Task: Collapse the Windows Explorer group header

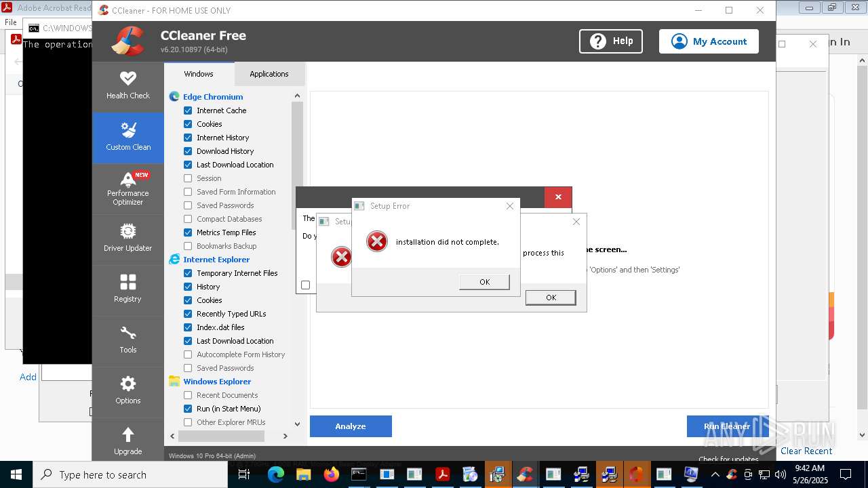Action: pyautogui.click(x=217, y=382)
